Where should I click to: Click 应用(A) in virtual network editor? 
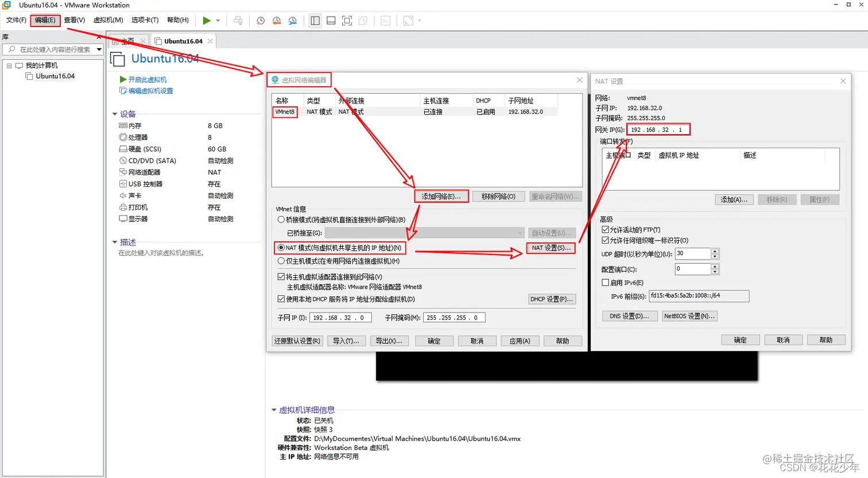click(520, 341)
